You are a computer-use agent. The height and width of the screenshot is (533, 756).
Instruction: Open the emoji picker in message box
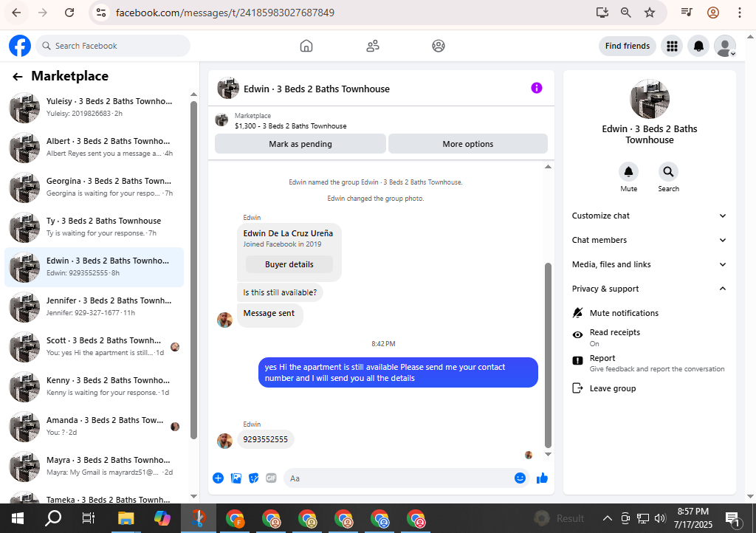click(x=520, y=478)
